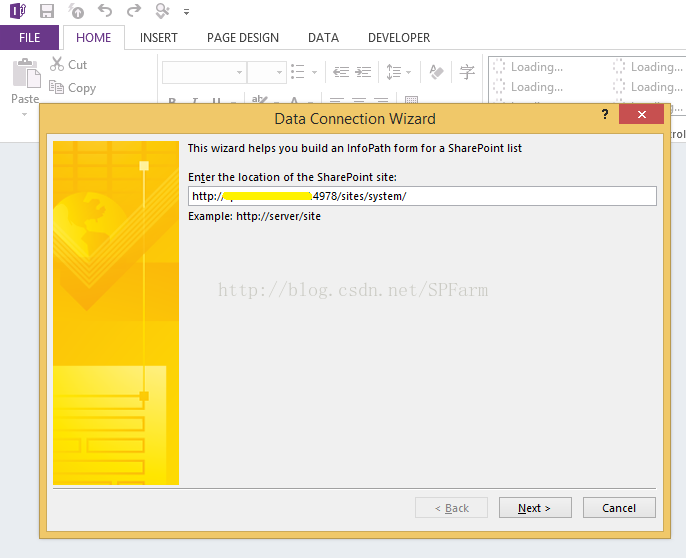Click the InfoPath application icon
Screen dimensions: 686x558
pos(18,11)
